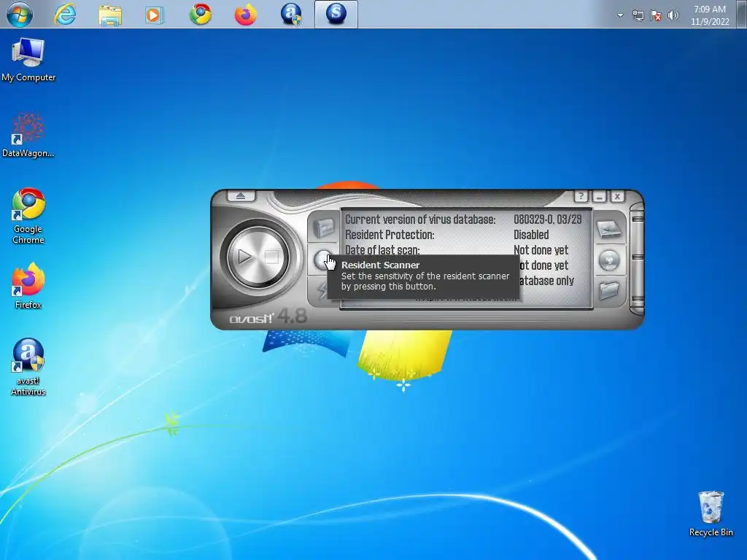Open the avast! menu via the eject arrow button

241,195
